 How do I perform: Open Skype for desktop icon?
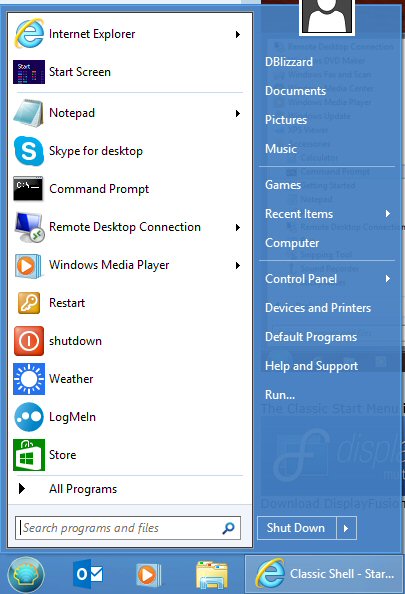29,151
